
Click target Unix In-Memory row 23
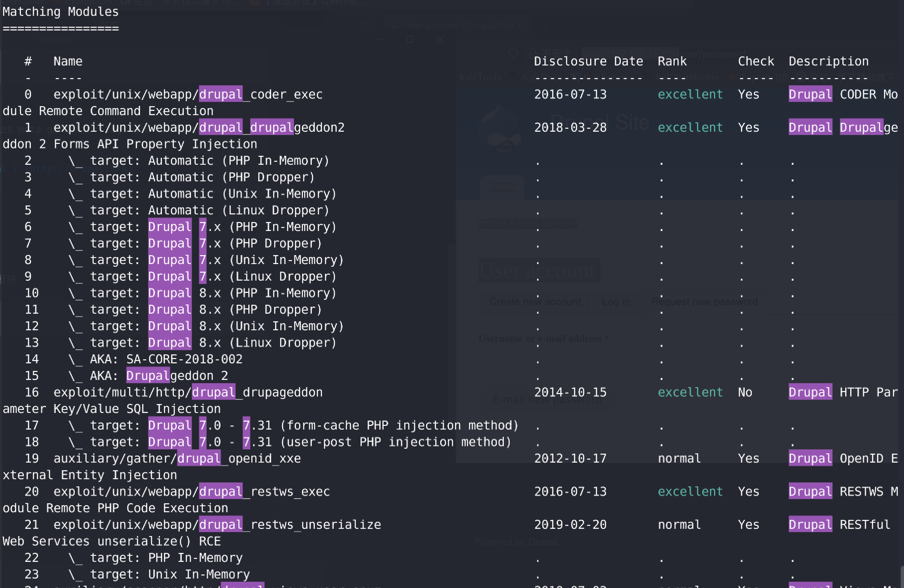[x=159, y=574]
